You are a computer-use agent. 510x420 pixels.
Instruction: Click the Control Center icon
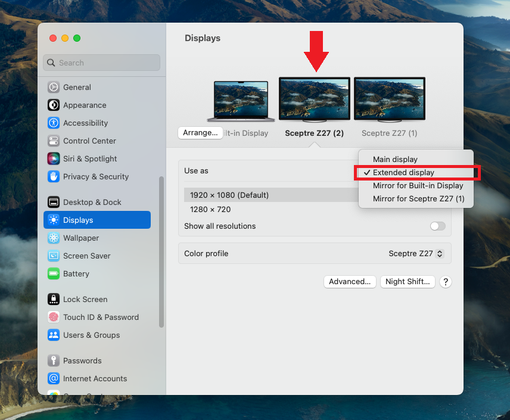pyautogui.click(x=54, y=141)
